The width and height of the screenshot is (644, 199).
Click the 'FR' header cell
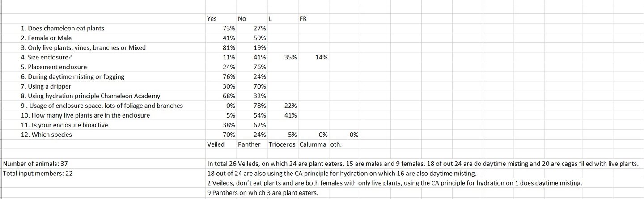coord(314,19)
